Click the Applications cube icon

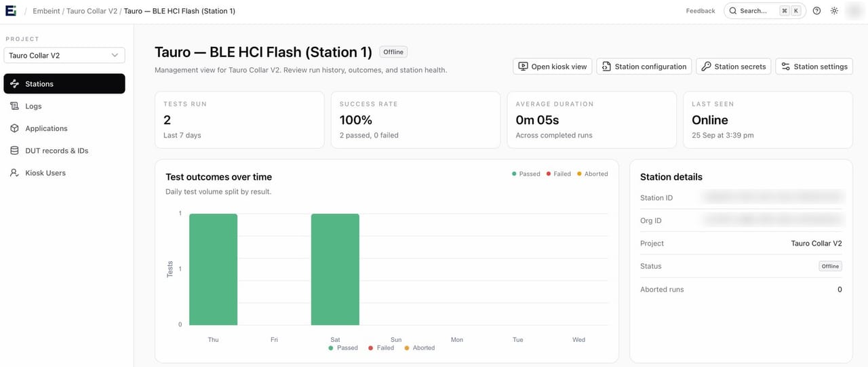tap(14, 129)
